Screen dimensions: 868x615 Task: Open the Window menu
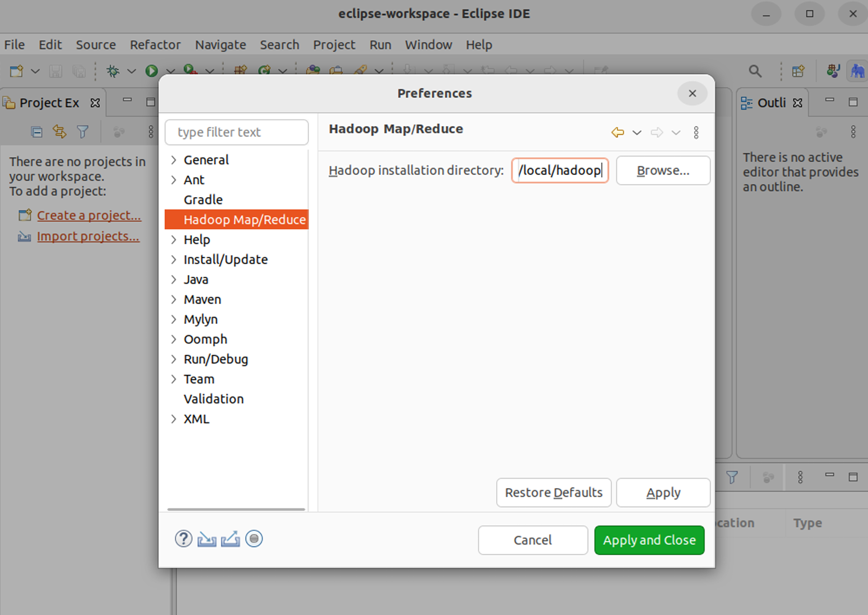pos(428,45)
